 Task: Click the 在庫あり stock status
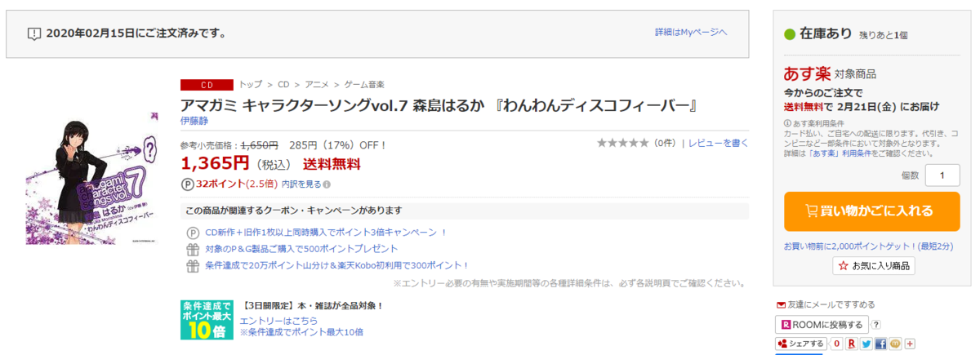(819, 34)
